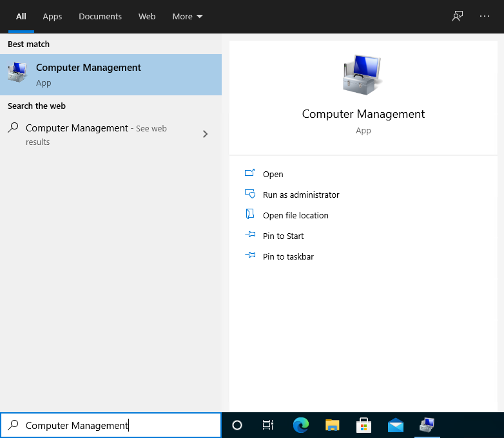Click the Open file location folder icon
The width and height of the screenshot is (504, 438).
250,214
